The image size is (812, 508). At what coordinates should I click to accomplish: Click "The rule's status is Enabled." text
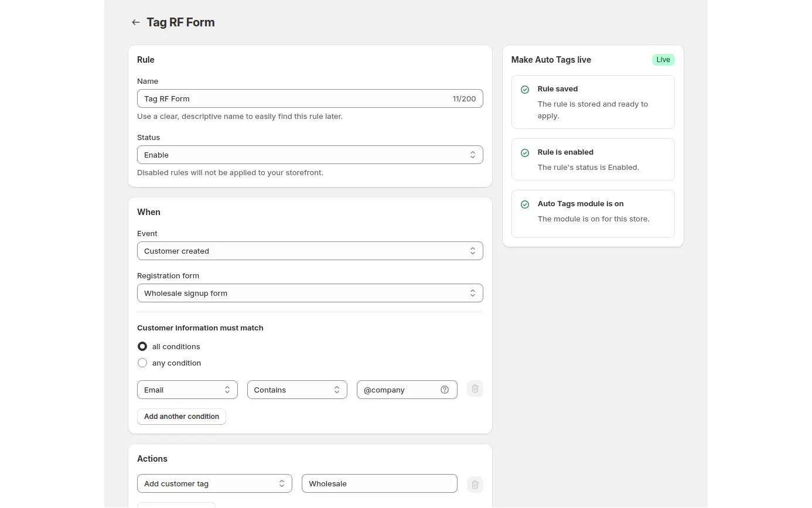588,168
